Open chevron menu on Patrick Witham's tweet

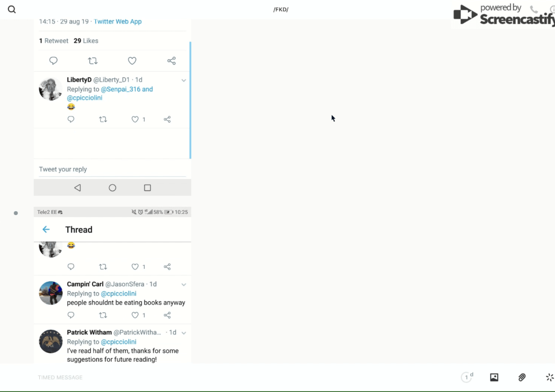183,333
